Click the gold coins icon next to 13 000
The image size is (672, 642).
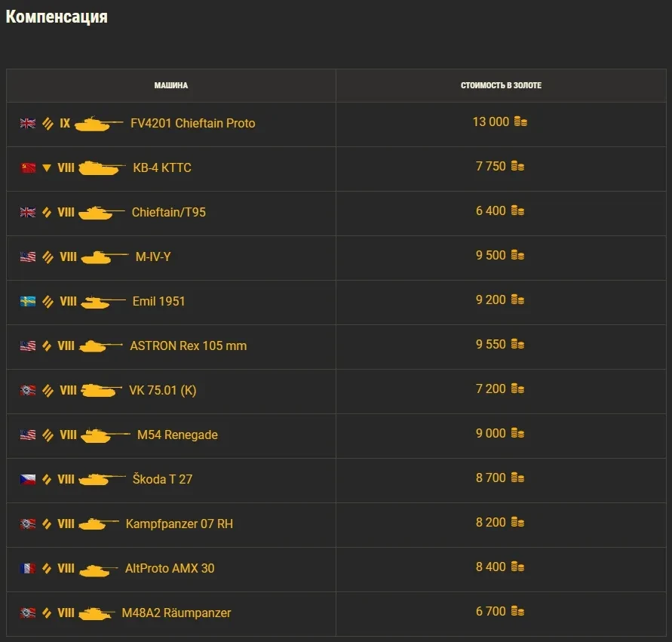520,121
